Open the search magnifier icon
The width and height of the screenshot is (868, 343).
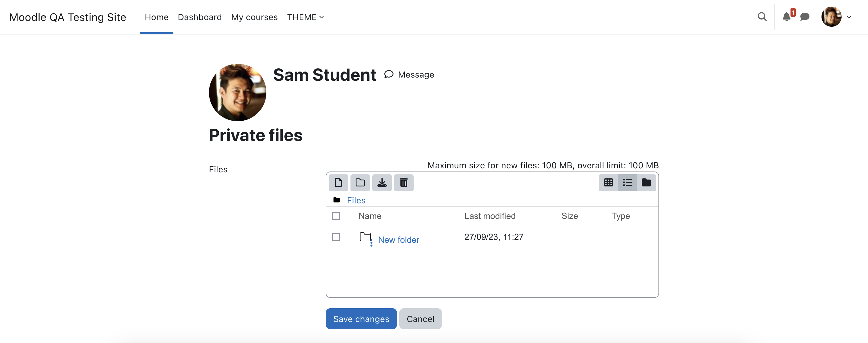tap(762, 17)
